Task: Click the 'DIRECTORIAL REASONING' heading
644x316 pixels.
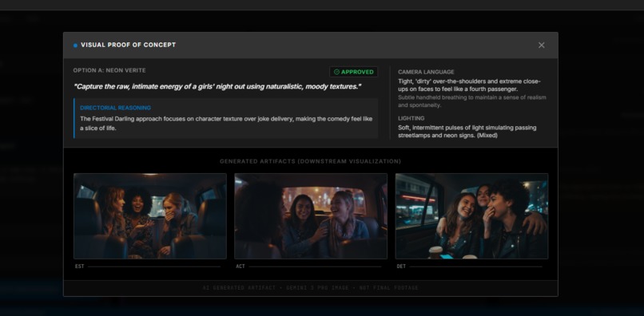Action: [115, 108]
